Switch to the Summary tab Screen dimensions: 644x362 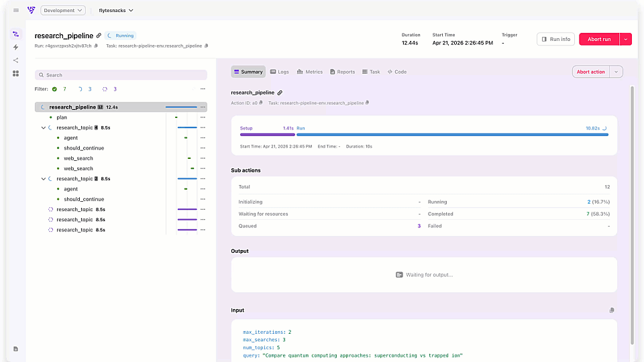248,72
